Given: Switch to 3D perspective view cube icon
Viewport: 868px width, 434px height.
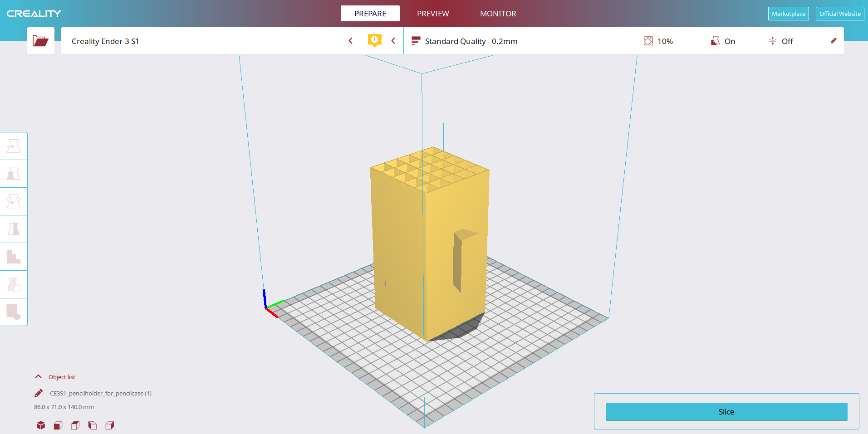Looking at the screenshot, I should point(41,425).
